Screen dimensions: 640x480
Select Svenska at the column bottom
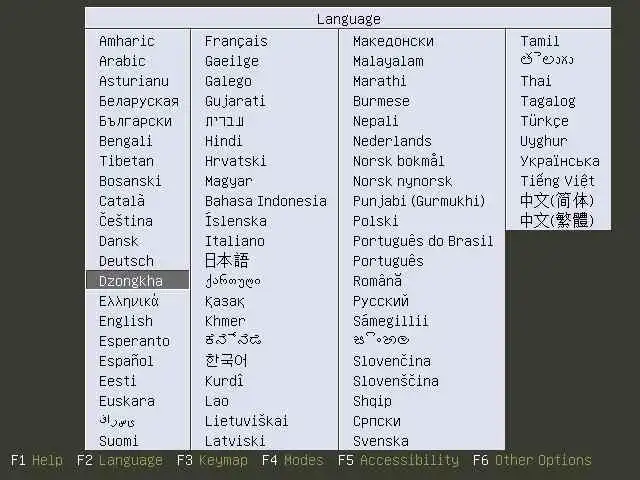[380, 441]
